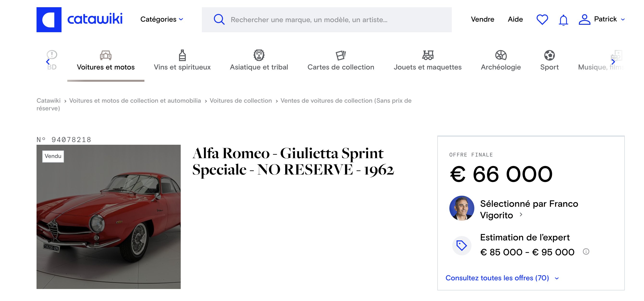
Task: Click Voitures de collection breadcrumb
Action: pos(241,100)
